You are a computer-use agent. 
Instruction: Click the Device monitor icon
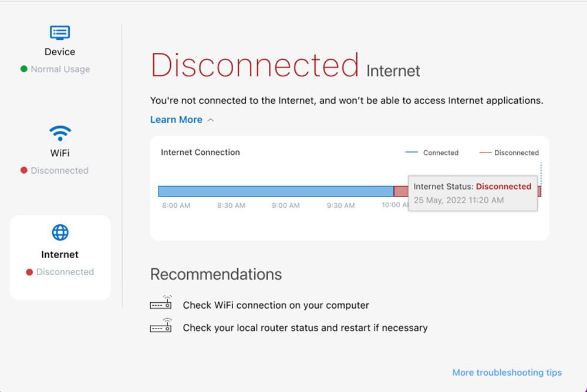coord(60,32)
